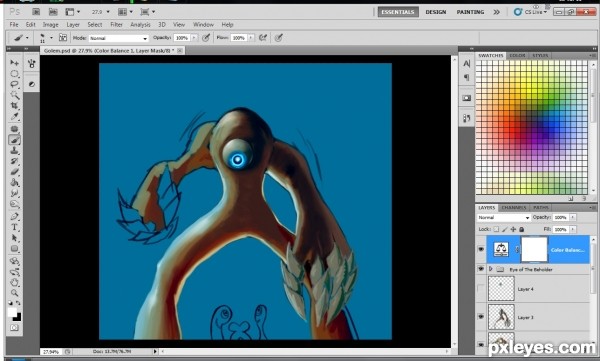This screenshot has height=361, width=600.
Task: Hide the Eye of The Beholder group
Action: 481,269
